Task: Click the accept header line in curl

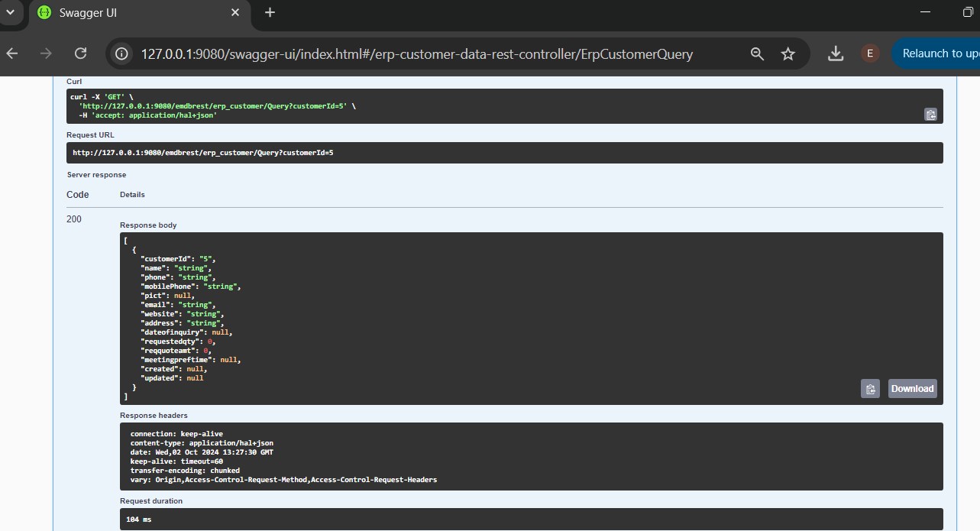Action: point(148,115)
